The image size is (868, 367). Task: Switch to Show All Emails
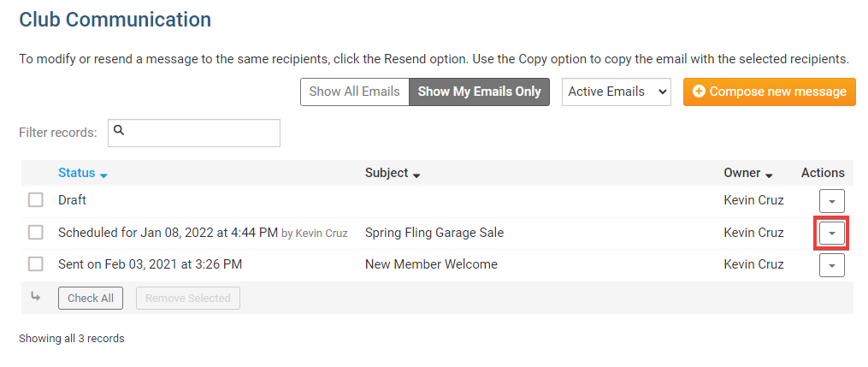tap(354, 92)
